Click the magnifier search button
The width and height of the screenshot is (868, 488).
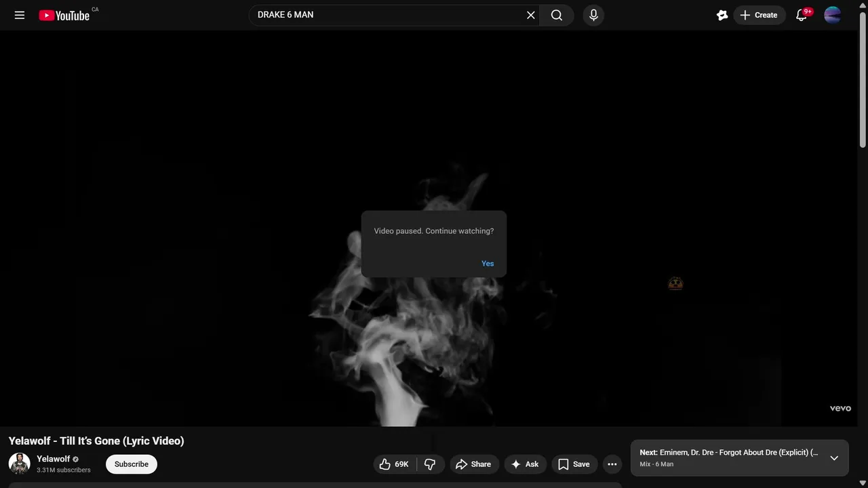pyautogui.click(x=557, y=15)
